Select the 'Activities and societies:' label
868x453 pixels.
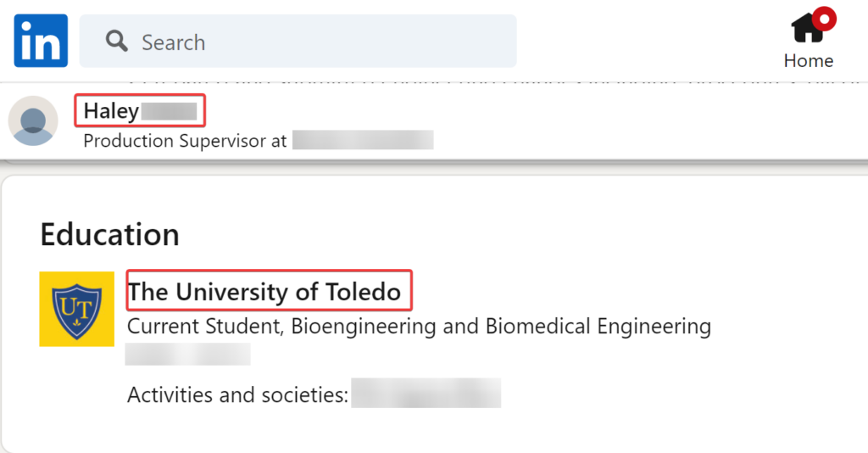(237, 394)
